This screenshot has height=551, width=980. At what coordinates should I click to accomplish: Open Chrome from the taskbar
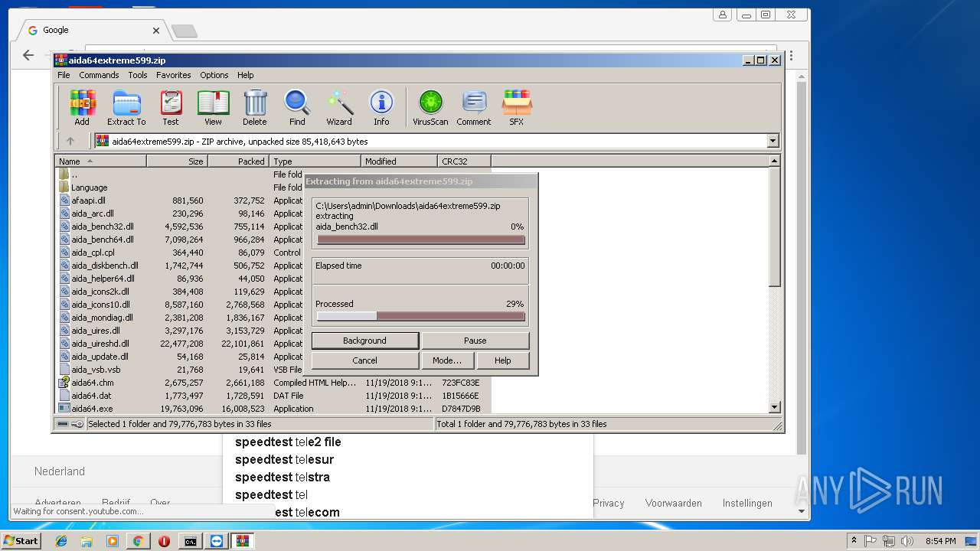coord(138,541)
